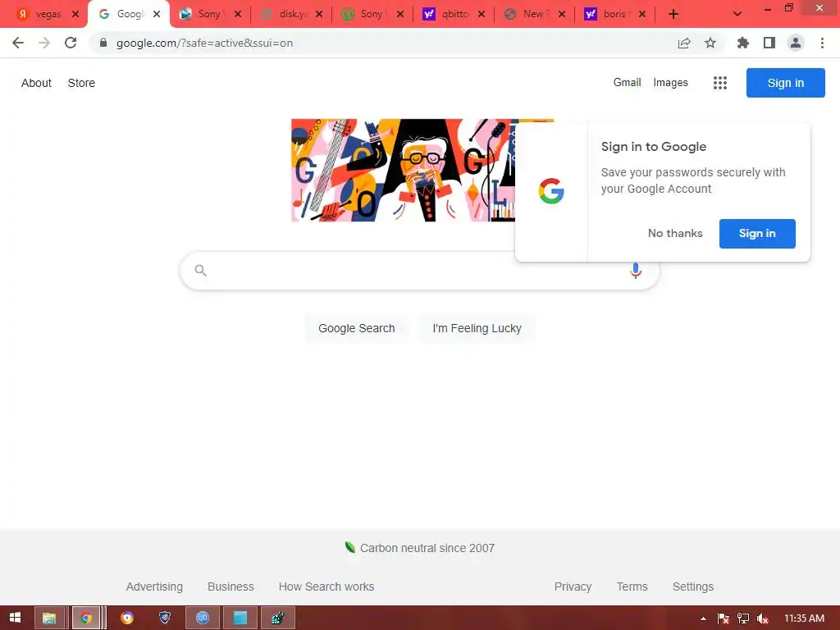
Task: Open Gmail link
Action: click(x=627, y=83)
